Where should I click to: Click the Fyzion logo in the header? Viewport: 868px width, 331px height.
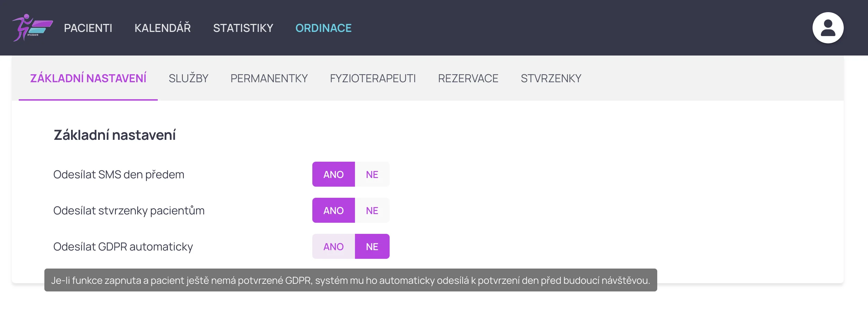(x=32, y=28)
